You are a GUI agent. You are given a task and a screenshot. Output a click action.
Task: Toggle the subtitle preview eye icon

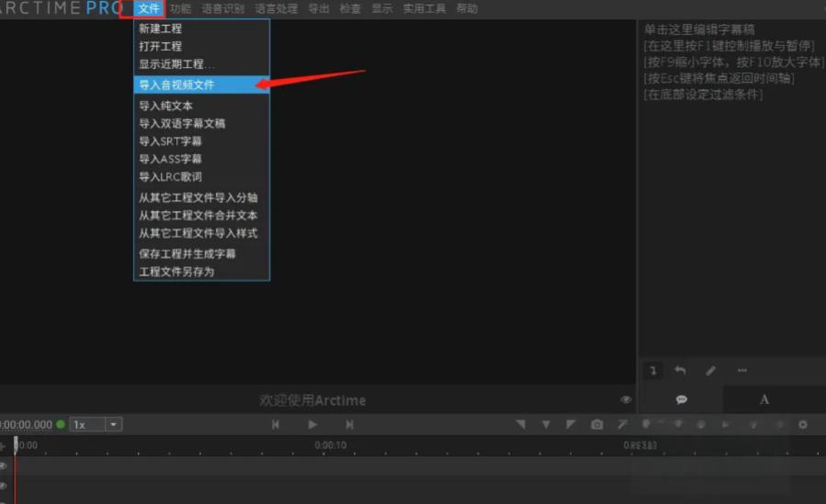[x=626, y=400]
